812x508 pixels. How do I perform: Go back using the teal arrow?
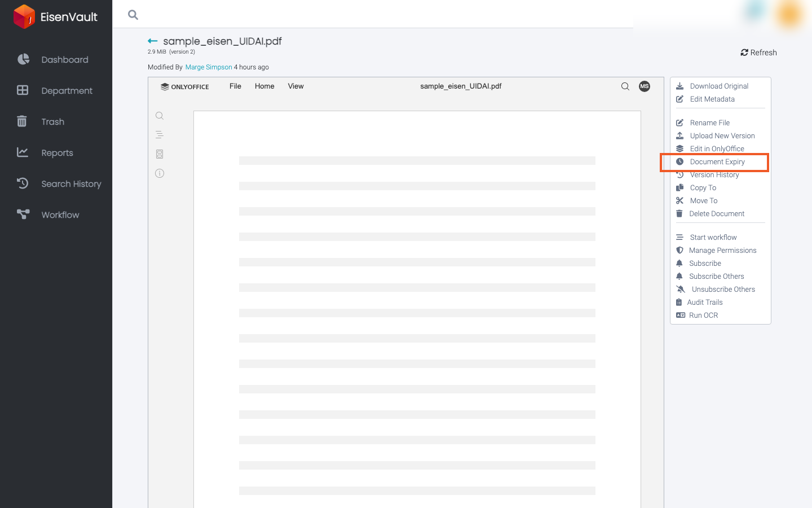coord(152,41)
